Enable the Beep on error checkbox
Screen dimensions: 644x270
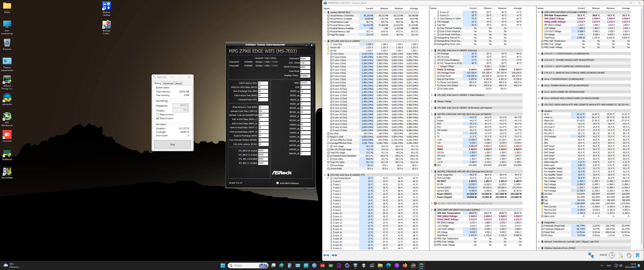[158, 114]
